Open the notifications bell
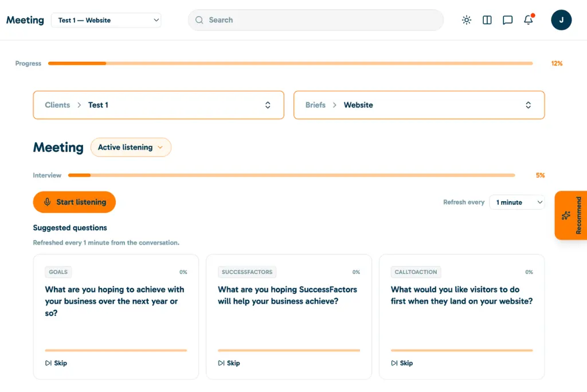The image size is (587, 392). pyautogui.click(x=528, y=19)
